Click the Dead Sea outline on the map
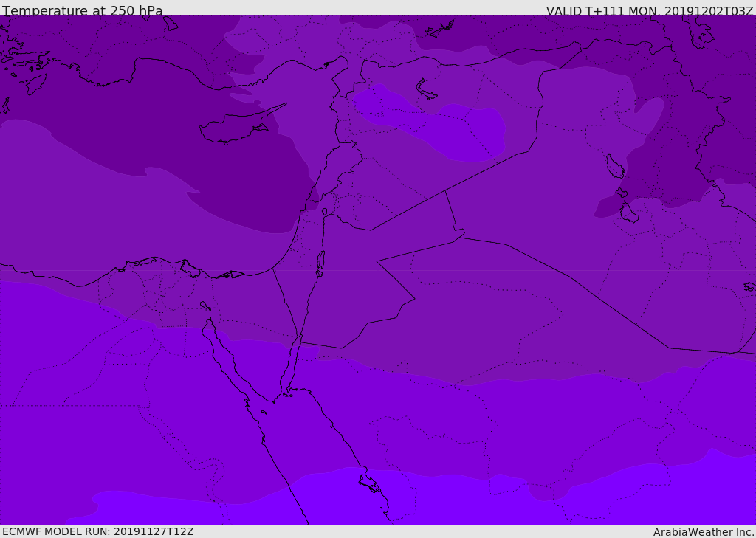Screen dimensions: 756x538 coord(320,261)
